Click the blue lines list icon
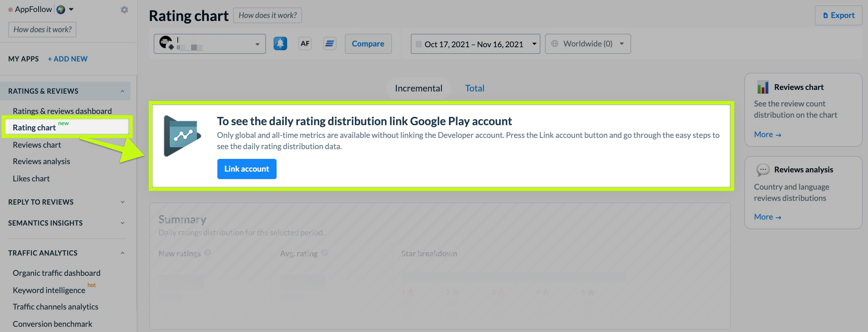This screenshot has width=868, height=332. [x=330, y=43]
